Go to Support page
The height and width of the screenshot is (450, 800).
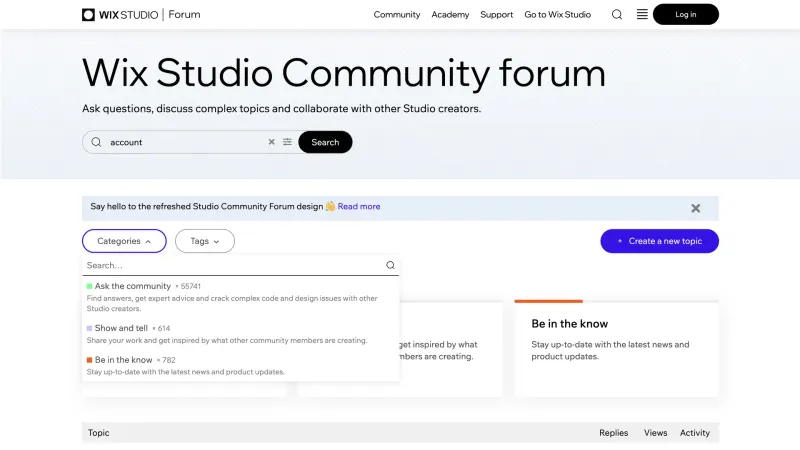pyautogui.click(x=496, y=14)
